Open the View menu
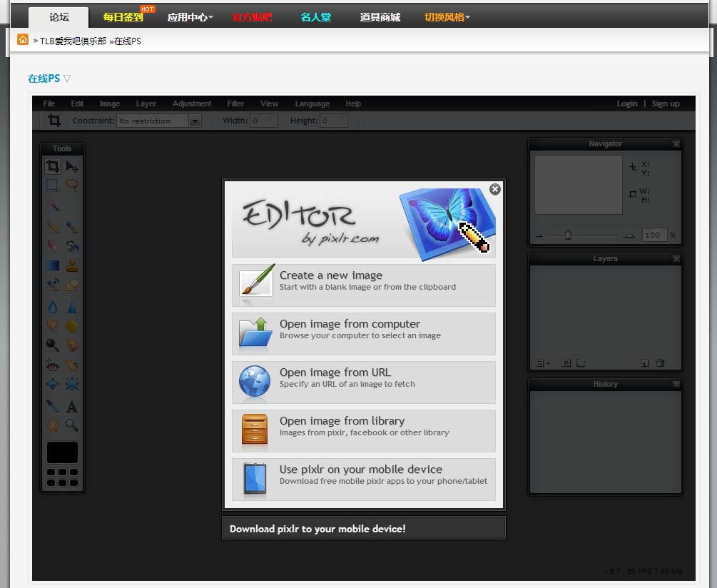 pos(270,103)
